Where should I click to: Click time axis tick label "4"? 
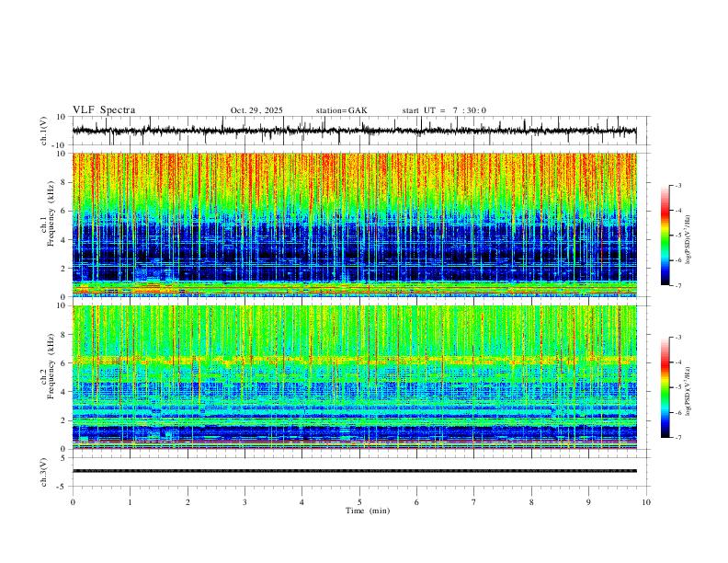tap(302, 502)
